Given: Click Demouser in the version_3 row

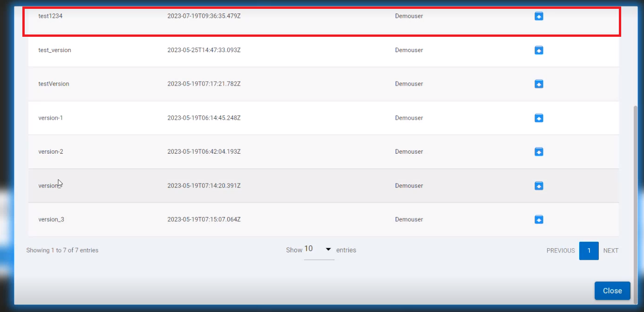Looking at the screenshot, I should (409, 219).
